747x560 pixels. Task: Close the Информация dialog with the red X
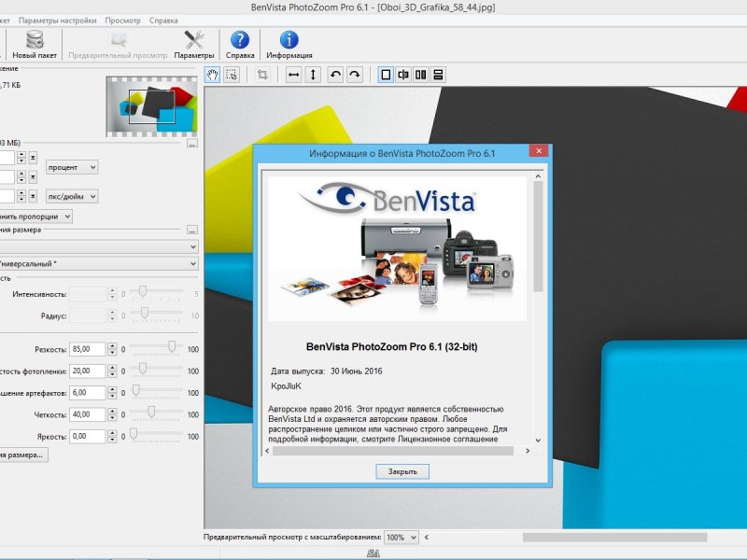[539, 151]
